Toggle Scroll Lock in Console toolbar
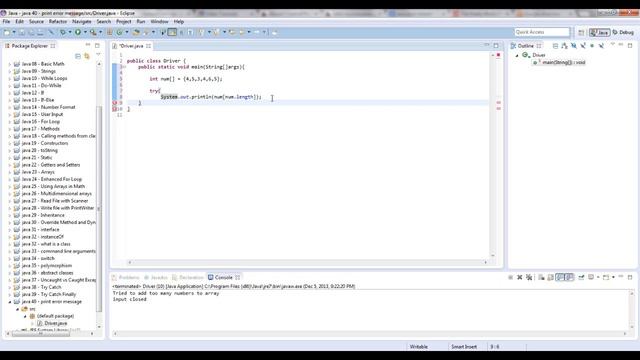Screen dimensions: 640x360 coord(551,278)
